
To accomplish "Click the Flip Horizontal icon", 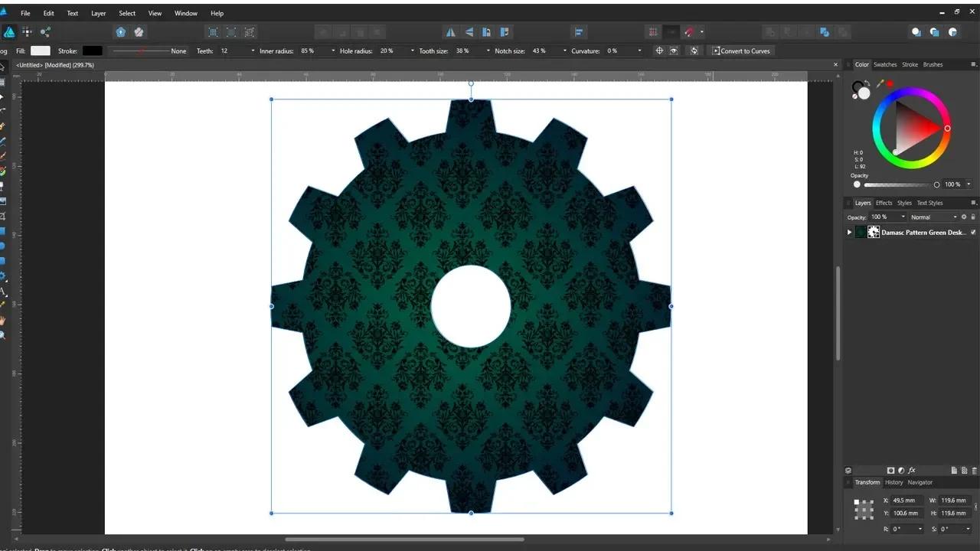I will (450, 31).
